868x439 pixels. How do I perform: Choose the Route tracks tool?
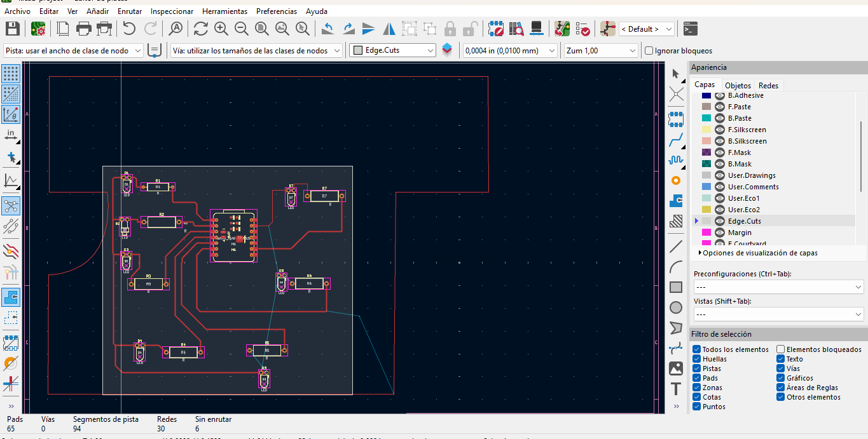(676, 140)
